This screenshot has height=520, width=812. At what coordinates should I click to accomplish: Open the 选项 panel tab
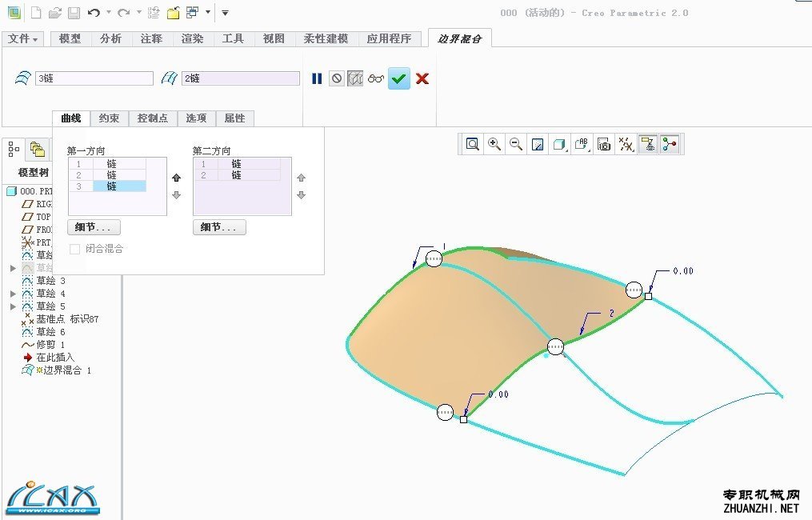(196, 118)
